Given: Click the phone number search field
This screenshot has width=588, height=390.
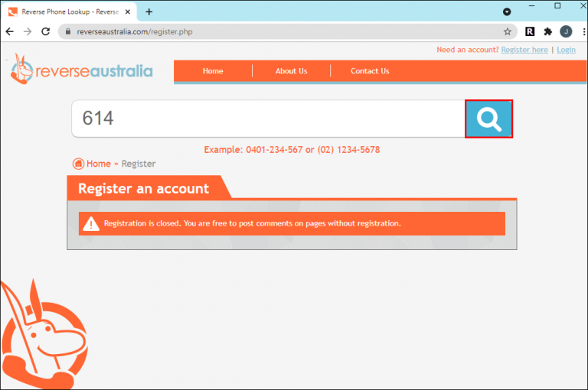Looking at the screenshot, I should pos(268,119).
